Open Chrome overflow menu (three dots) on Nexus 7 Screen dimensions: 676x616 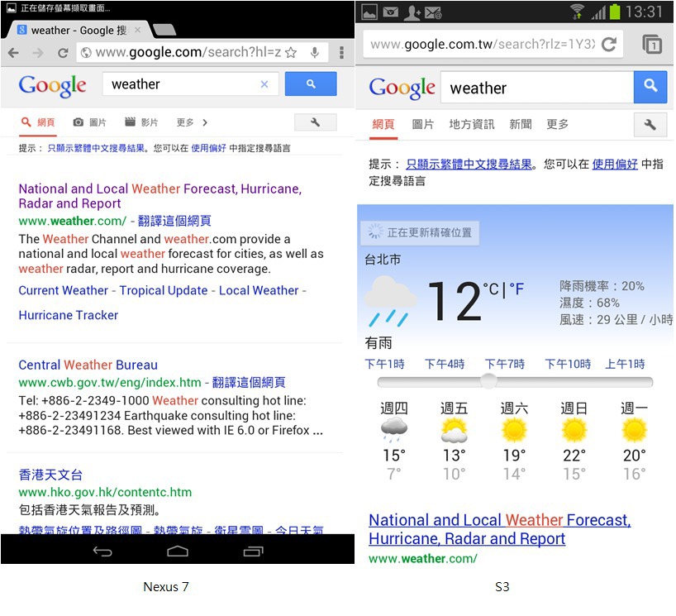(x=341, y=53)
